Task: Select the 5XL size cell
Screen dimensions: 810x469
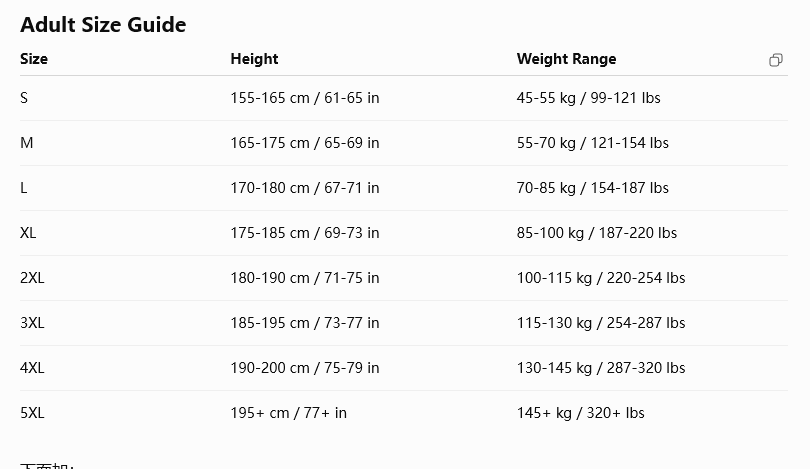Action: tap(32, 413)
